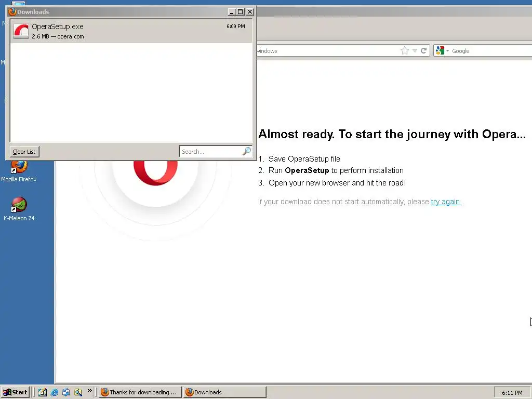Click the magnifier-folder quick launch icon

click(78, 392)
